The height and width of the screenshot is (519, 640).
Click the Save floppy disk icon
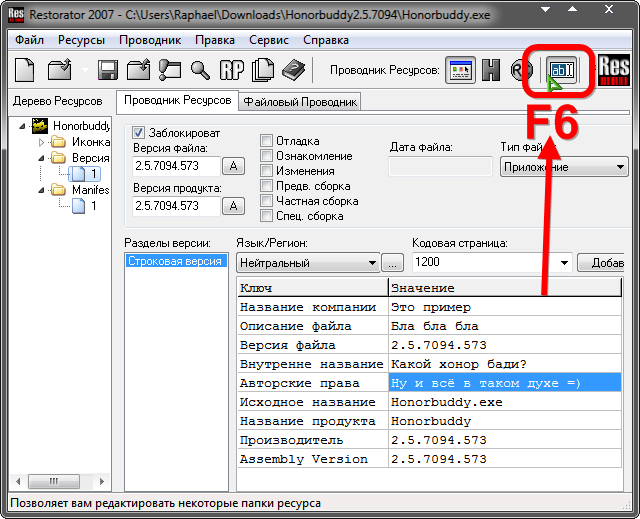point(108,70)
